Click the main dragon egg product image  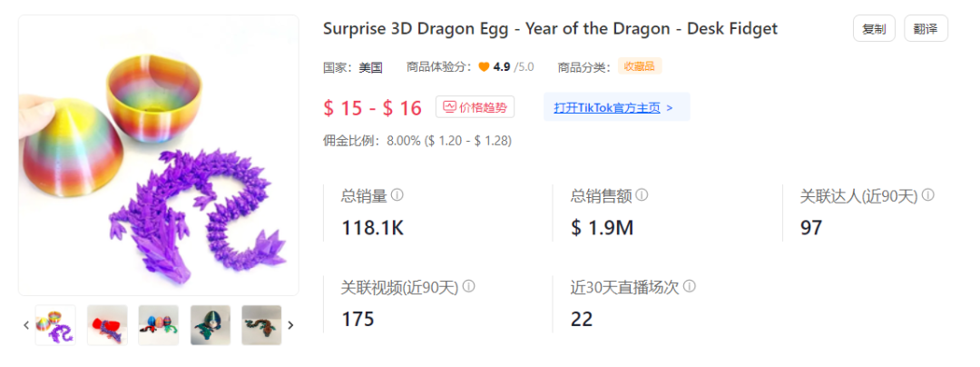point(159,154)
